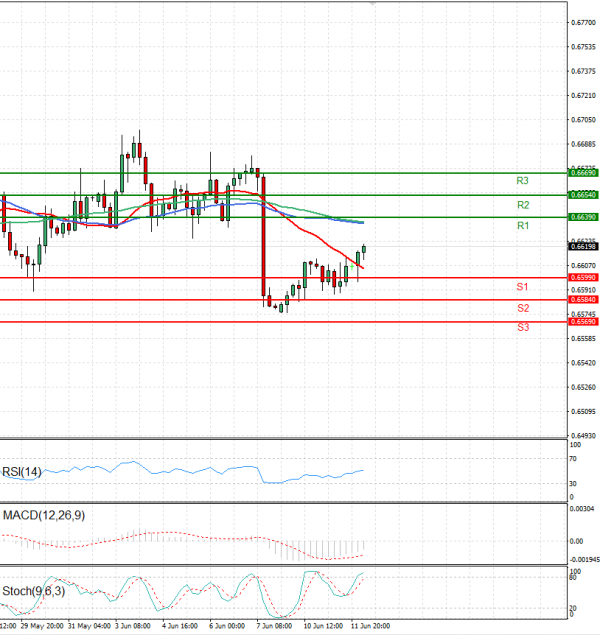Click the 3 Jun 08:00 time label

coord(133,626)
